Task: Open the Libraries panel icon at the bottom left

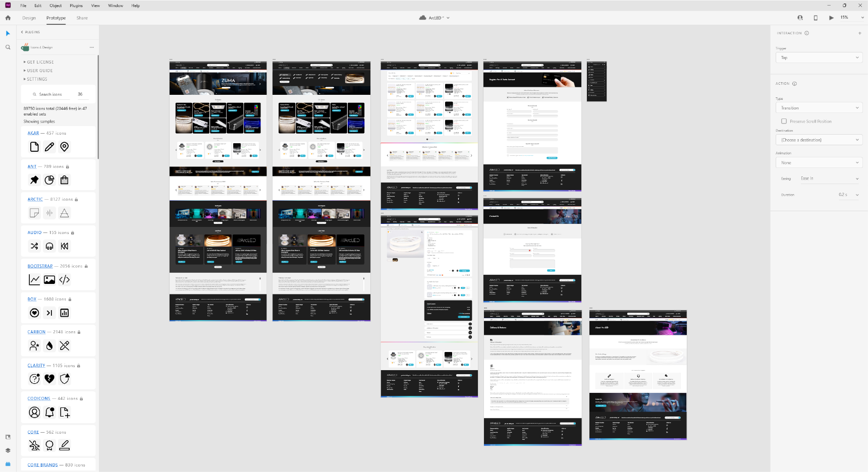Action: click(x=8, y=437)
